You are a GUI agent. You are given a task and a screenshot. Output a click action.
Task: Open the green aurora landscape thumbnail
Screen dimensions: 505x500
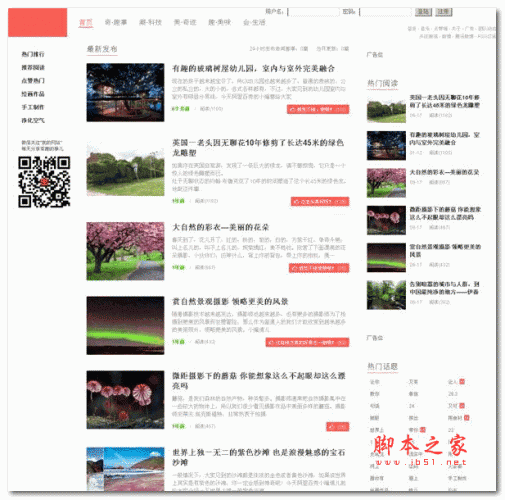tap(125, 325)
